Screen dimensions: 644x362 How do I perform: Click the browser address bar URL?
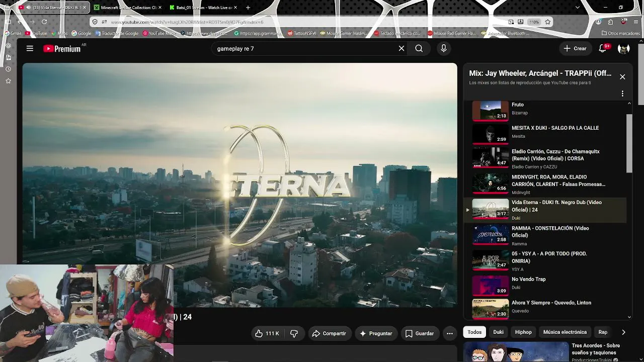(187, 22)
